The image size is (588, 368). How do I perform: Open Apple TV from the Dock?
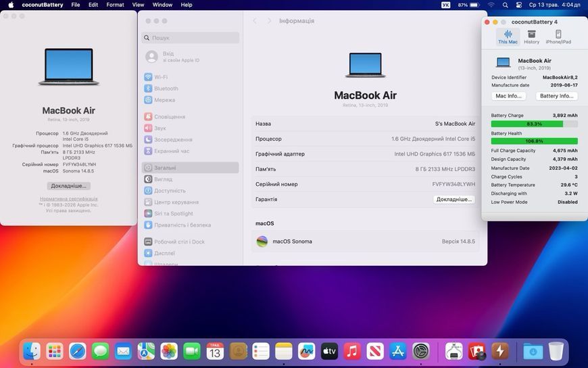pos(329,352)
